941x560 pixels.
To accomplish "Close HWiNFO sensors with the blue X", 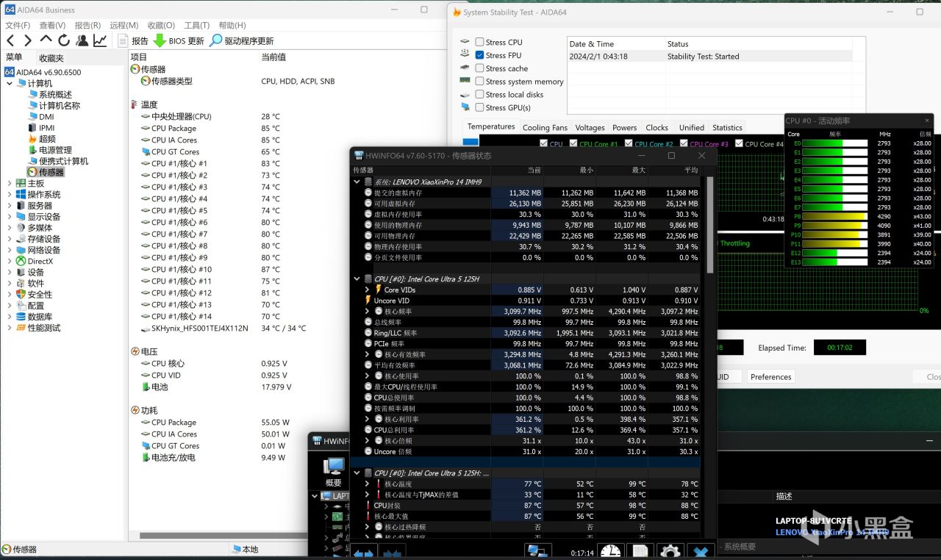I will (x=701, y=551).
